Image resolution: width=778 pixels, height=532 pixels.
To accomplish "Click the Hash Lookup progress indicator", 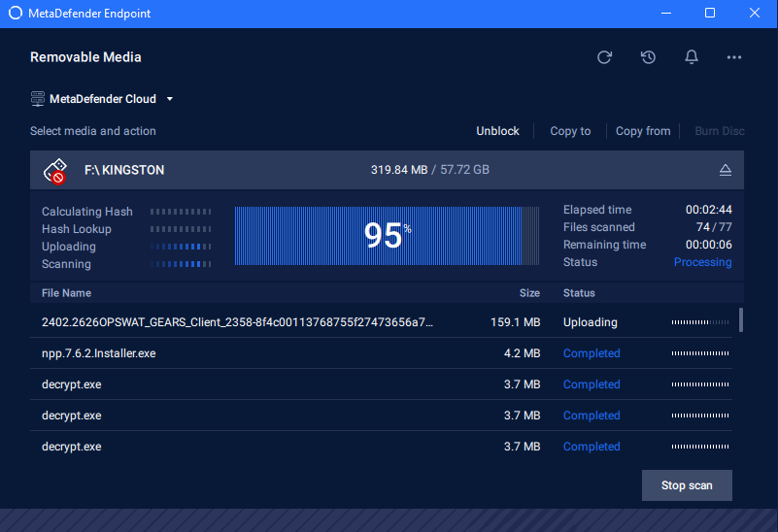I will tap(181, 229).
